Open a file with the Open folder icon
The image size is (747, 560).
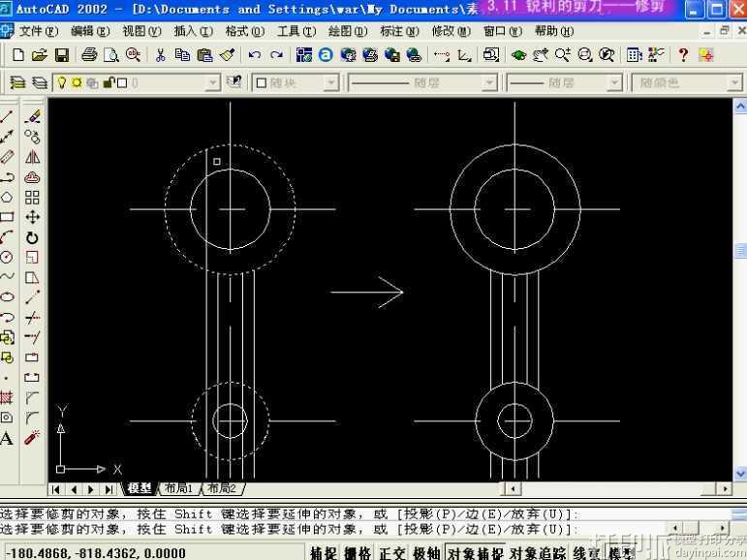pos(40,55)
